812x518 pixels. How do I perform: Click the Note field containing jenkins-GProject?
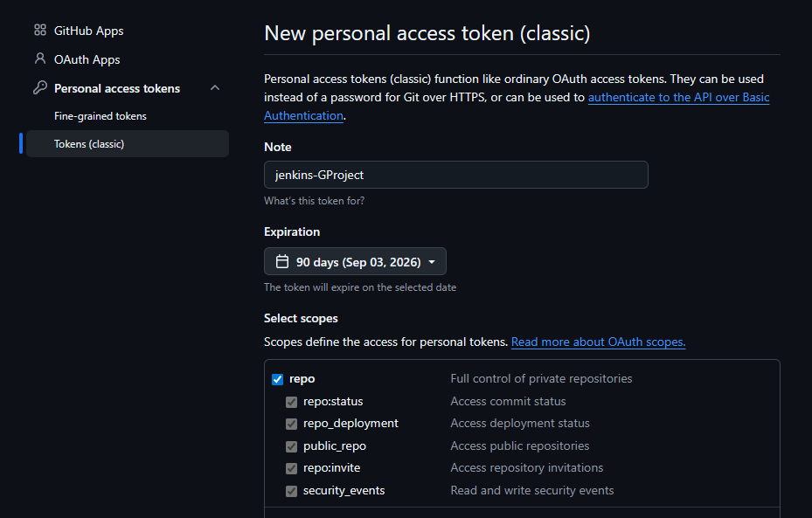coord(455,175)
